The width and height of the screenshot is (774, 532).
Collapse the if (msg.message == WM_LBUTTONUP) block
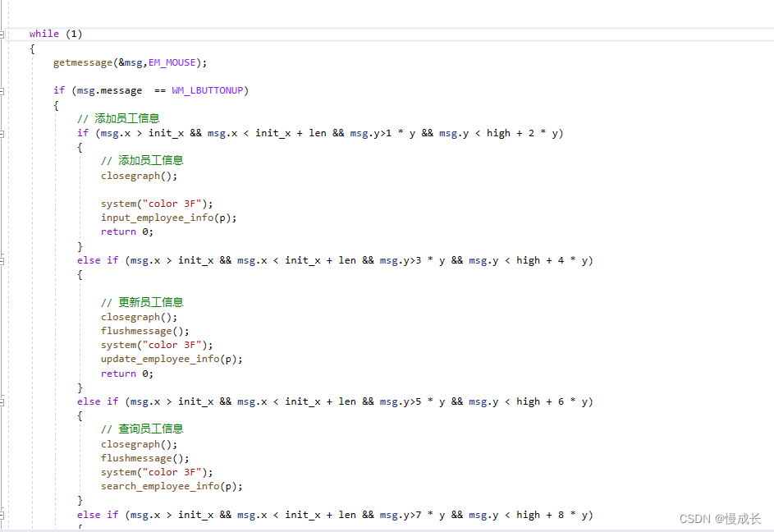click(2, 91)
